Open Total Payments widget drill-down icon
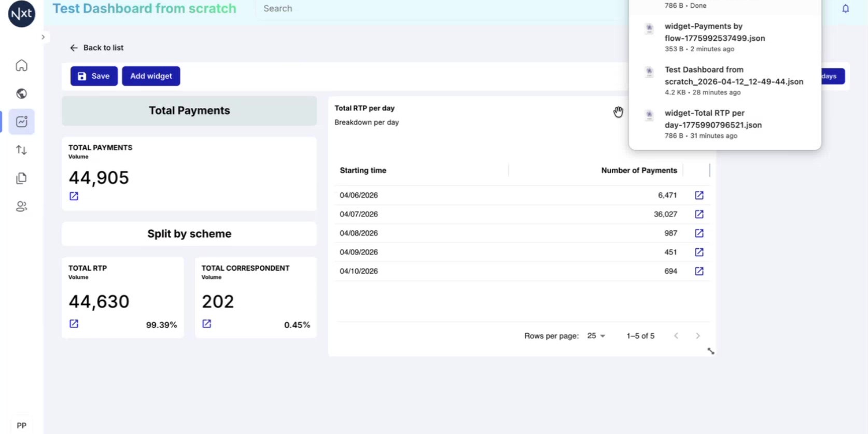This screenshot has height=434, width=868. pos(74,196)
